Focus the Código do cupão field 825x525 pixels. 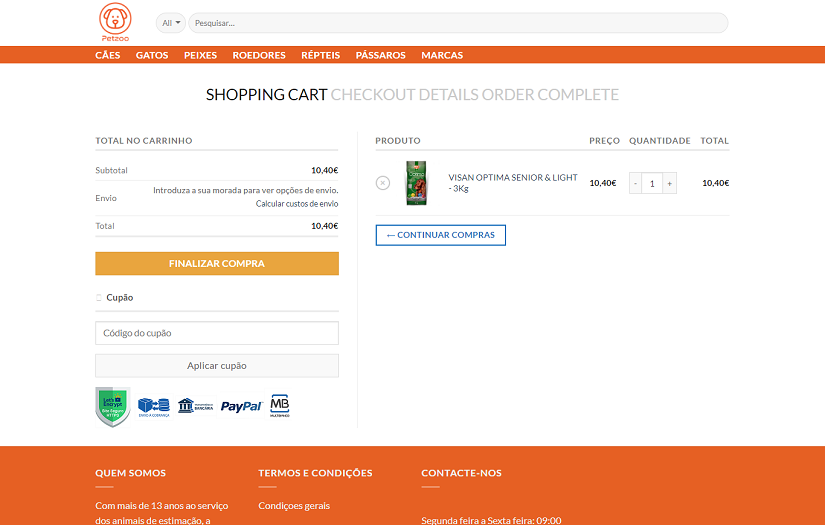217,333
